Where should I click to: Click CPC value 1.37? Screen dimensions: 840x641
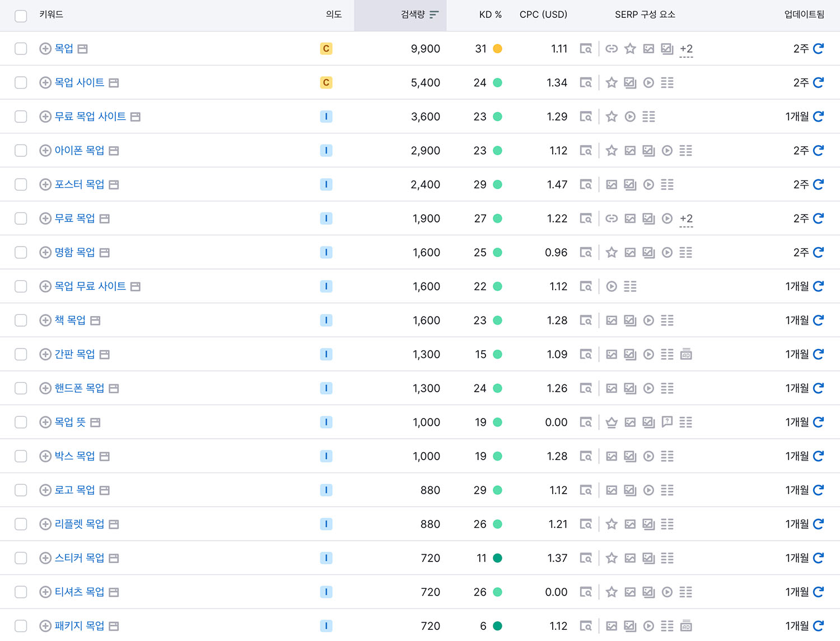tap(557, 558)
